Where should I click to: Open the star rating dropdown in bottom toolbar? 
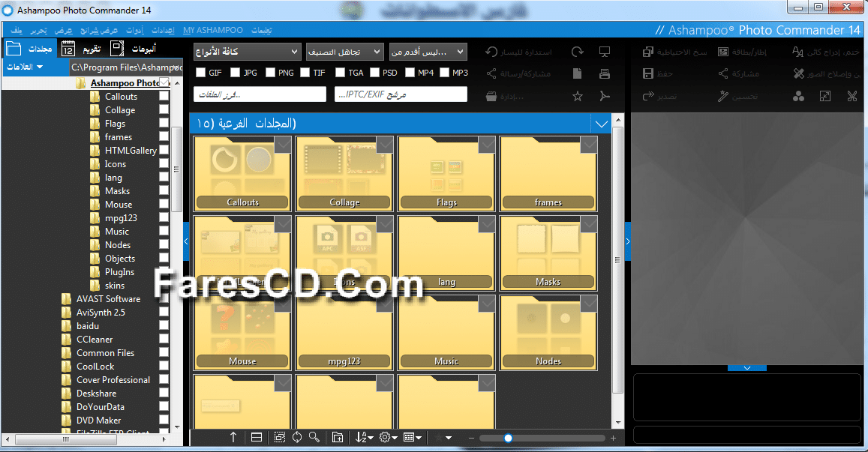click(443, 437)
